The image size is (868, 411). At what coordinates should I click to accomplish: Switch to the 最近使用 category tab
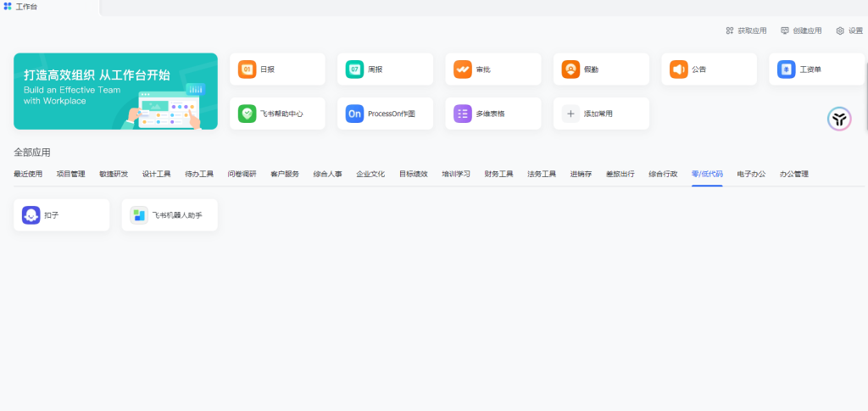(x=28, y=175)
